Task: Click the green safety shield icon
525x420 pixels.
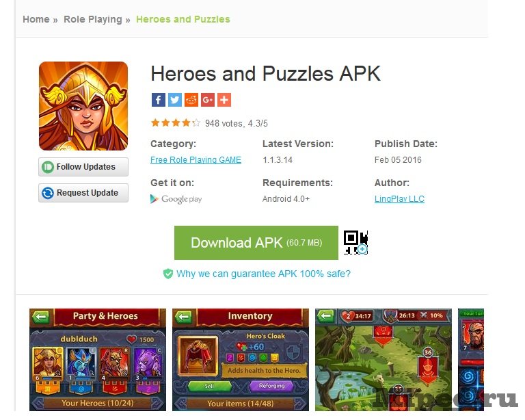Action: click(x=167, y=274)
